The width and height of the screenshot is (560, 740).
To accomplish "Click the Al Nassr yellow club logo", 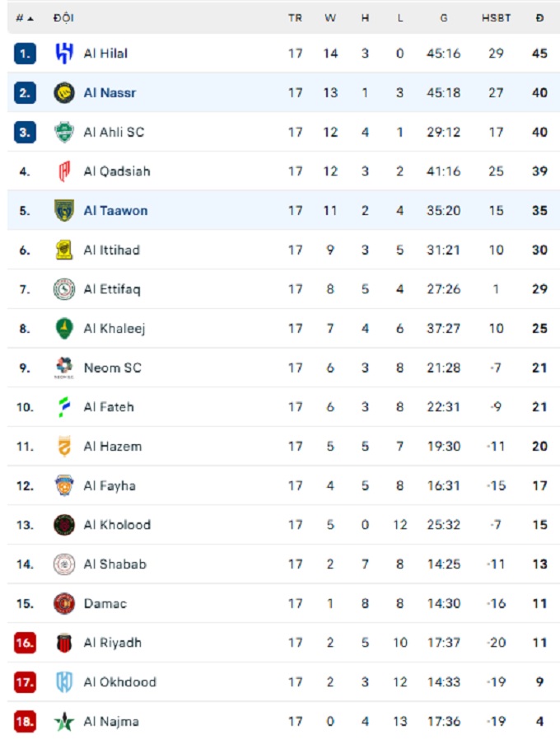I will point(64,93).
